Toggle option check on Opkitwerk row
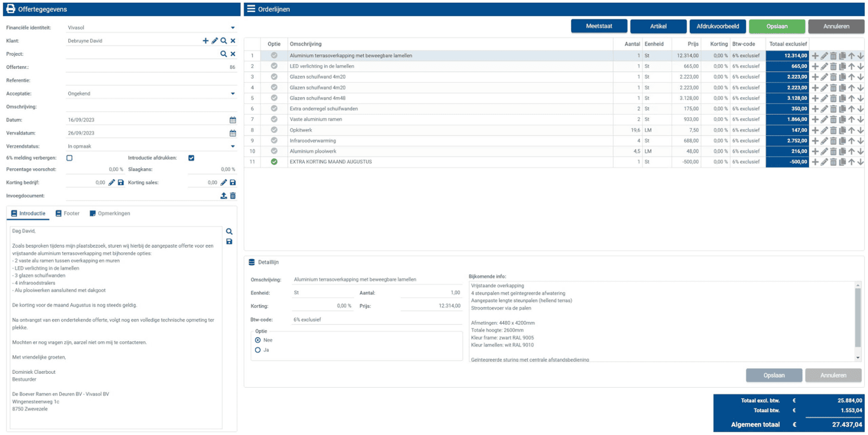 [x=274, y=130]
